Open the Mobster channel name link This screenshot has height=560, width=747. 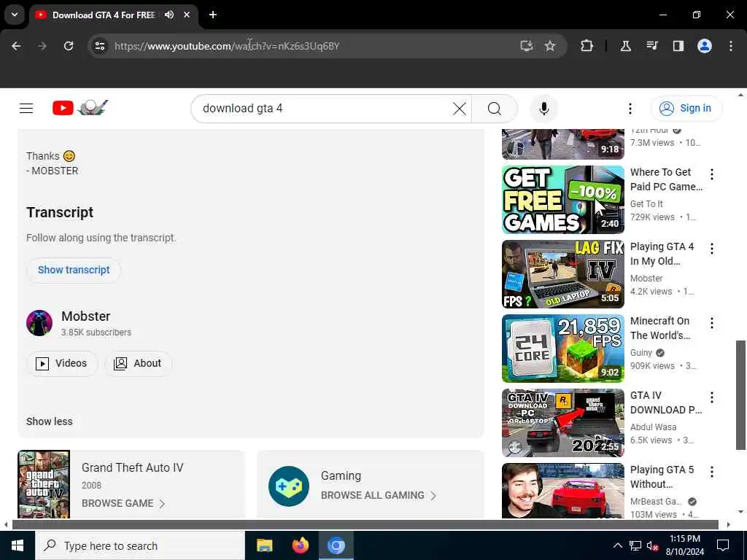point(86,316)
